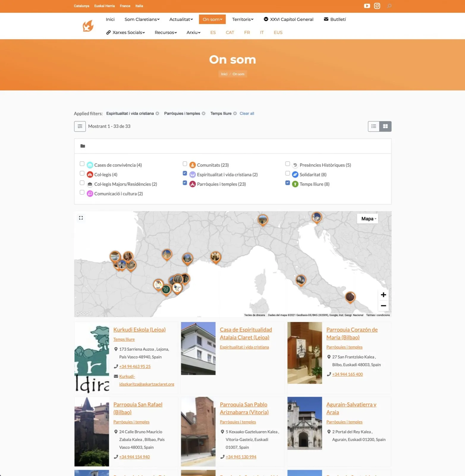
Task: Click Clear all filters link
Action: pyautogui.click(x=247, y=114)
